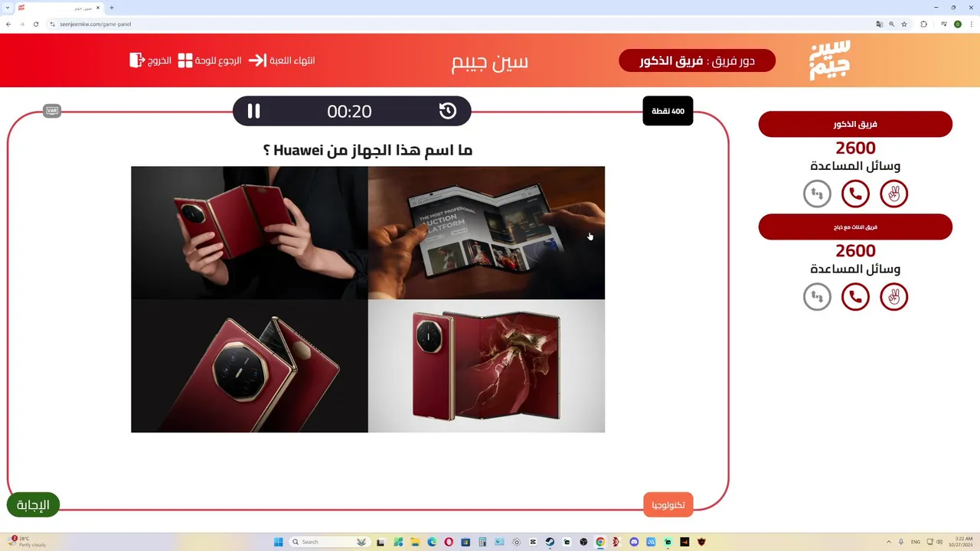Open Opera from the taskbar
Viewport: 980px width, 551px height.
[449, 542]
